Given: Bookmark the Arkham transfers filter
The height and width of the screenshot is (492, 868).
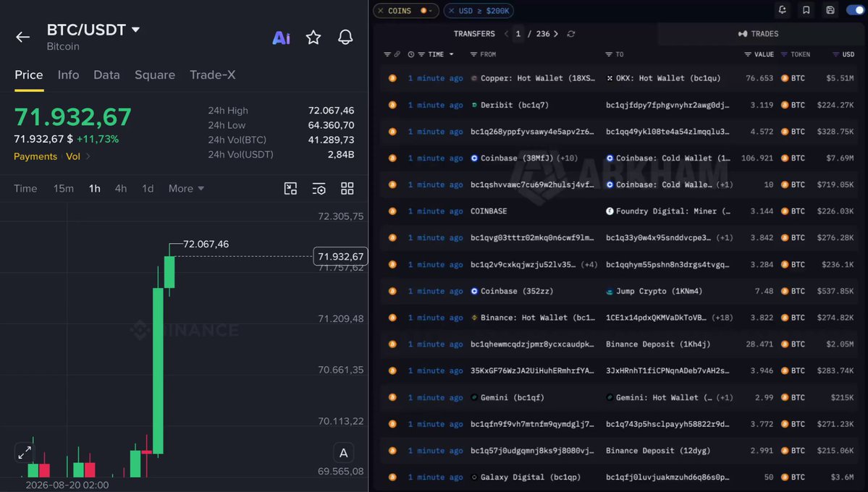Looking at the screenshot, I should (806, 10).
